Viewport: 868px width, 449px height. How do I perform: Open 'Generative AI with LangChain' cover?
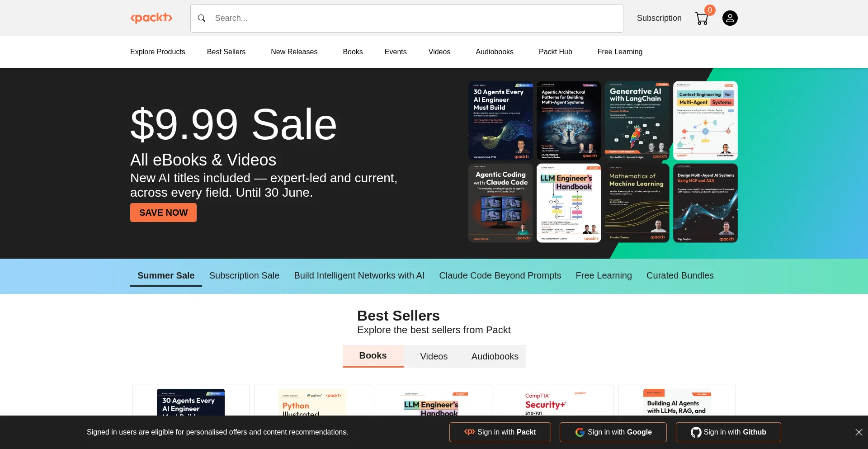click(637, 121)
